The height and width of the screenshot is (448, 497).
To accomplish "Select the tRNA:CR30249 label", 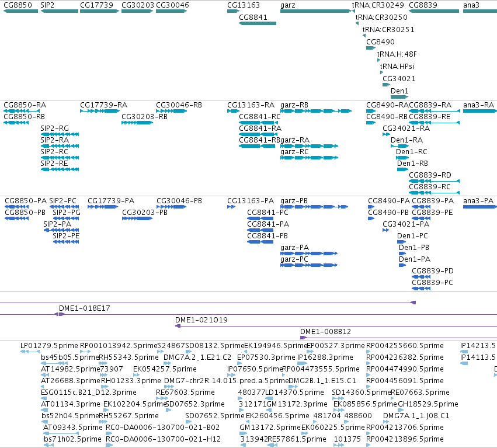I will pyautogui.click(x=378, y=5).
